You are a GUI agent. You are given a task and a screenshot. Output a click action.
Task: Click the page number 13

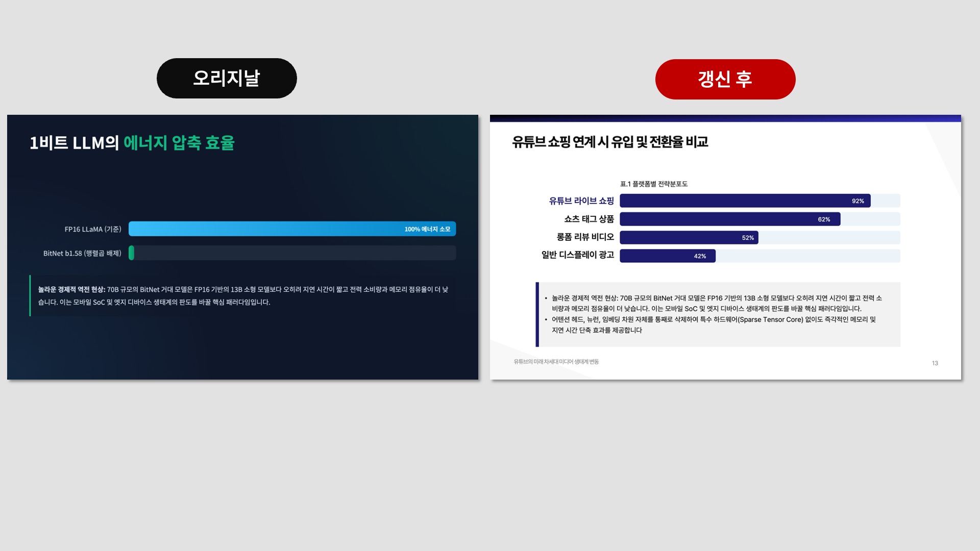tap(935, 363)
